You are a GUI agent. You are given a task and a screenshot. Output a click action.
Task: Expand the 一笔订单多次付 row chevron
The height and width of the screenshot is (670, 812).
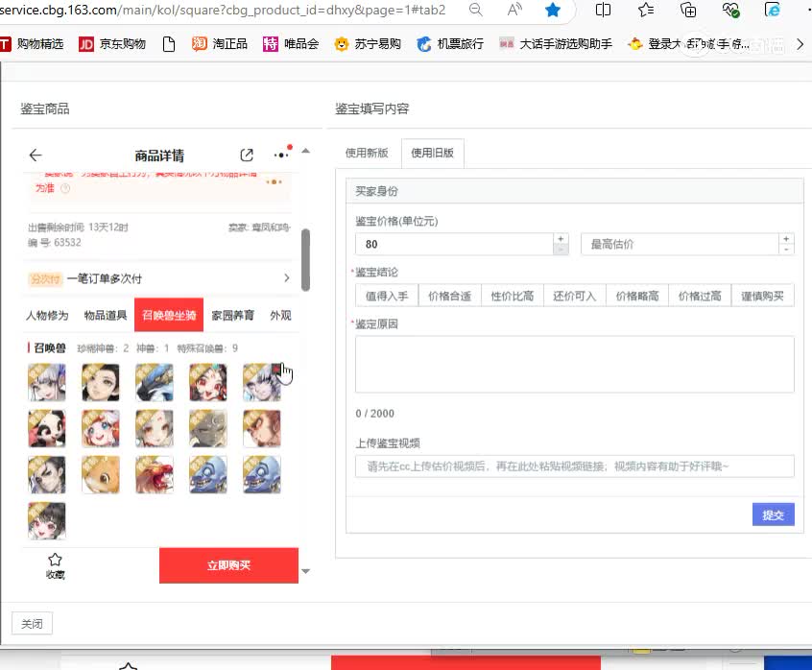tap(287, 278)
